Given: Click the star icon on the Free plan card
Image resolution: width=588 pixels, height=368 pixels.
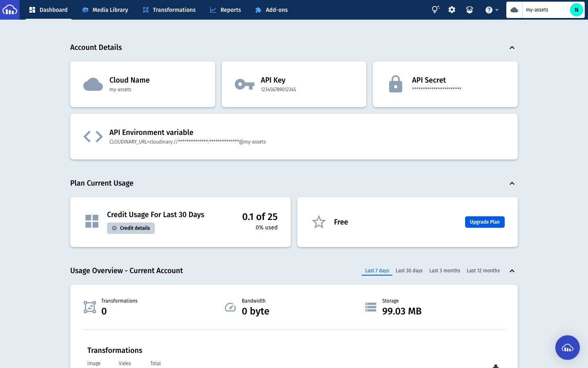Looking at the screenshot, I should point(318,222).
